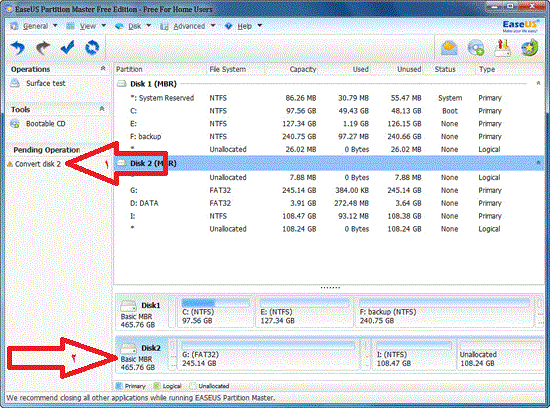Open the data recovery toolbar icon

point(449,48)
